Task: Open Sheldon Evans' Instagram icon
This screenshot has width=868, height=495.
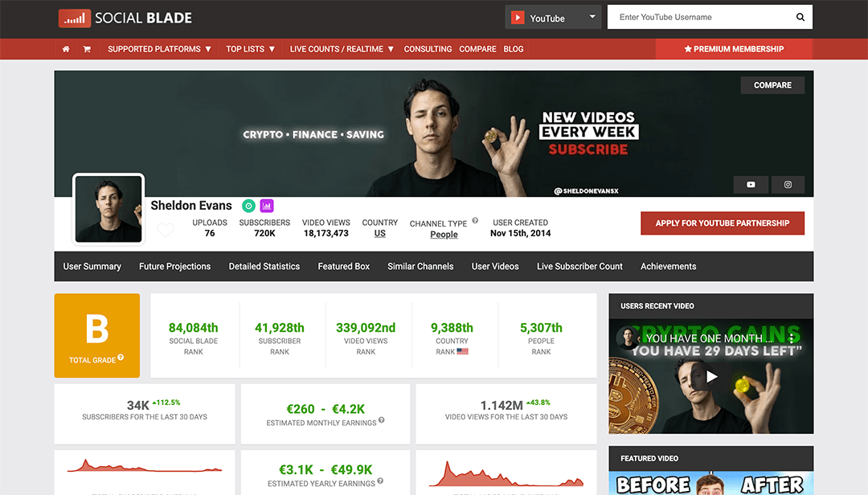Action: [x=788, y=184]
